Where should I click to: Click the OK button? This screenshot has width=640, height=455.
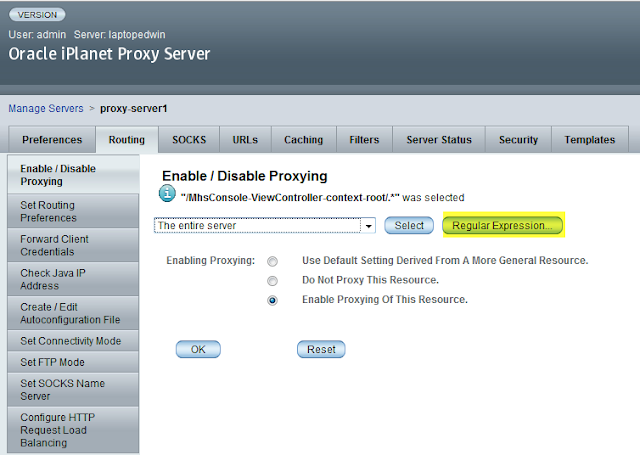(x=198, y=349)
